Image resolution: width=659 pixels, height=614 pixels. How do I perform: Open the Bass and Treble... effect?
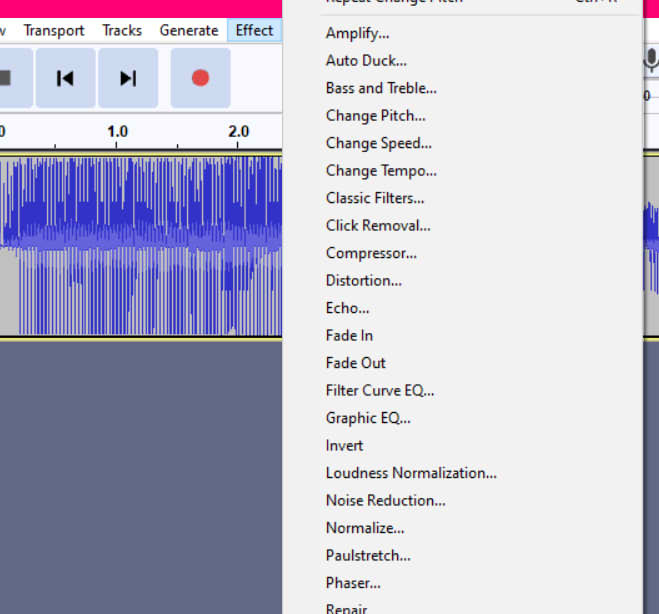coord(462,88)
